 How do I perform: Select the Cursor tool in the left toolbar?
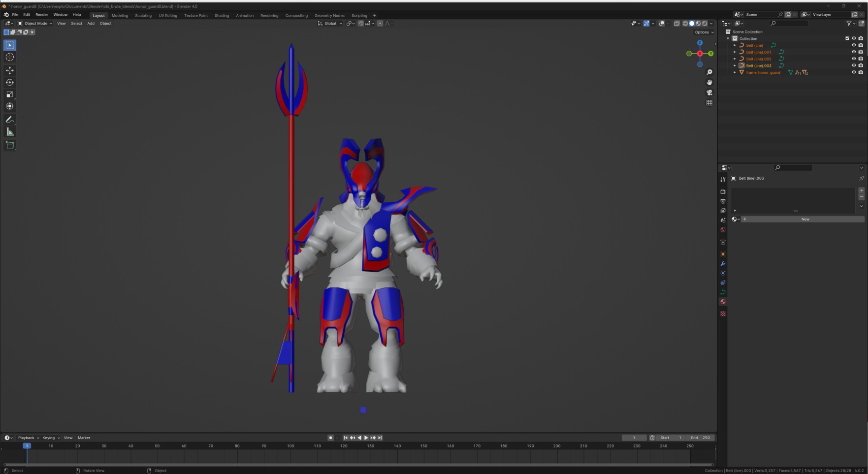click(10, 57)
